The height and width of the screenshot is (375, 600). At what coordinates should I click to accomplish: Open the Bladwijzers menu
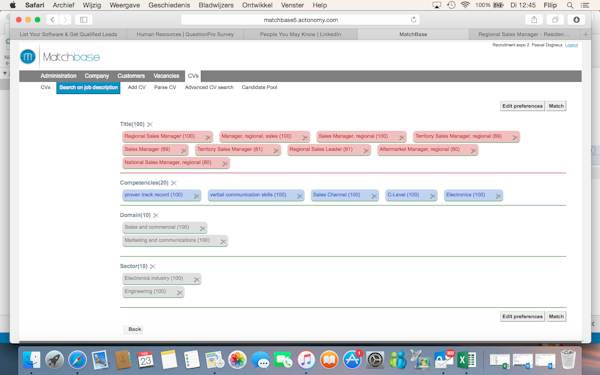click(x=216, y=5)
